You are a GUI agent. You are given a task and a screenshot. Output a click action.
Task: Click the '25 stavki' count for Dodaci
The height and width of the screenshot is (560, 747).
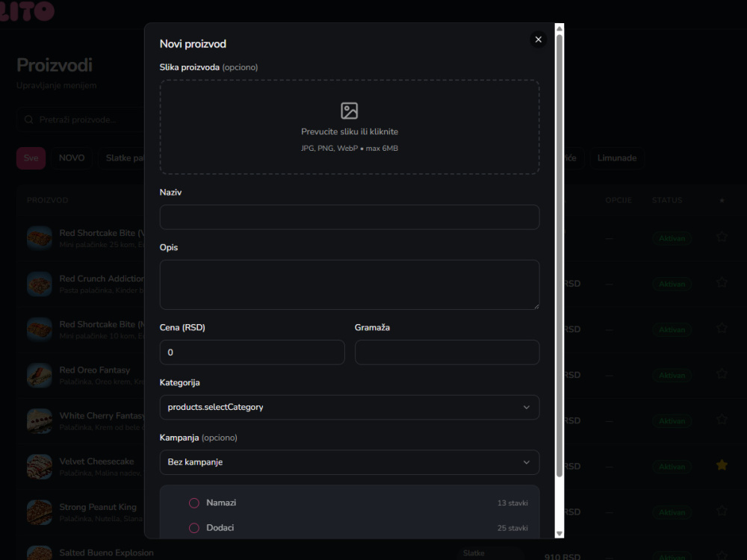coord(512,528)
